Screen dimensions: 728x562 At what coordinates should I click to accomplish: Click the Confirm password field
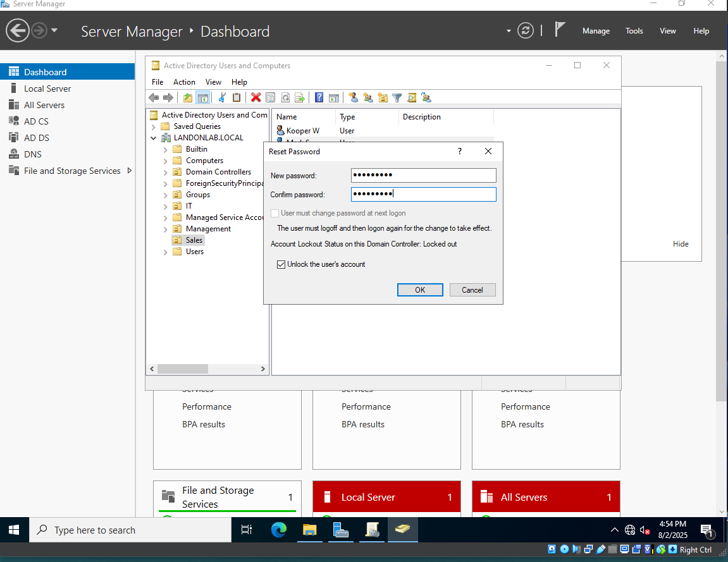423,194
